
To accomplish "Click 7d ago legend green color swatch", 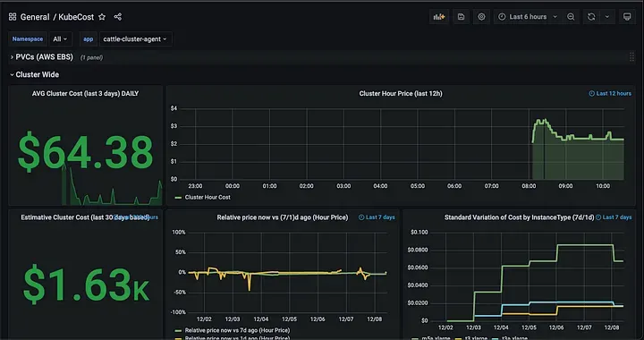I will pyautogui.click(x=178, y=330).
